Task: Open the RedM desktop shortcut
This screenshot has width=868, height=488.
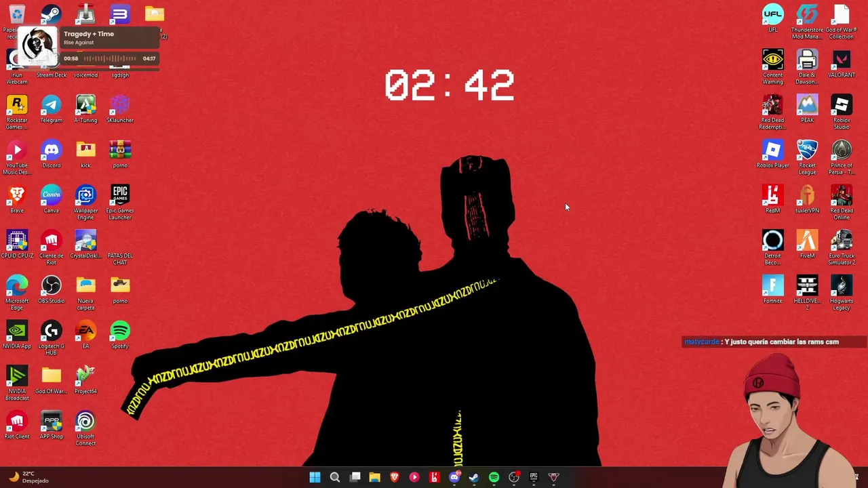Action: coord(772,199)
